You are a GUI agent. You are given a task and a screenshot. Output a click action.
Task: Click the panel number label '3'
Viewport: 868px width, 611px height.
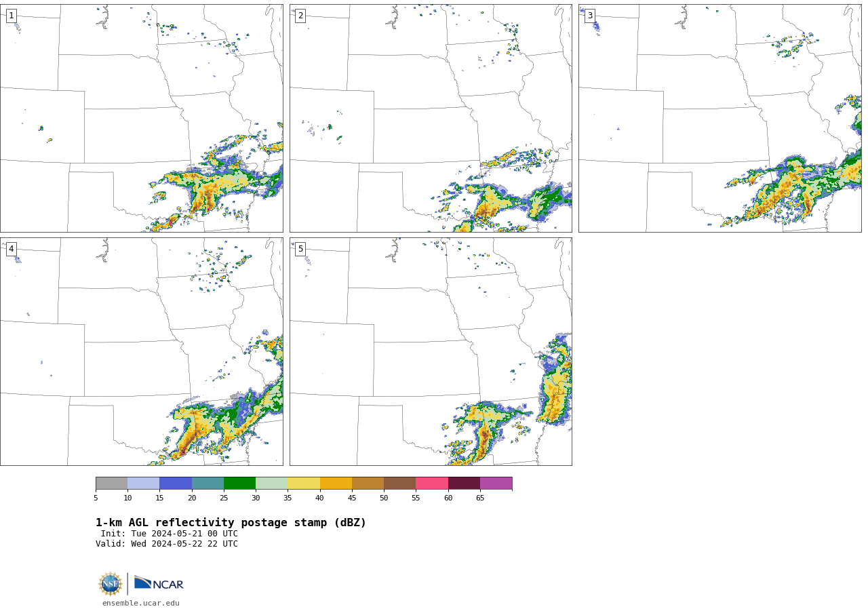click(x=589, y=16)
